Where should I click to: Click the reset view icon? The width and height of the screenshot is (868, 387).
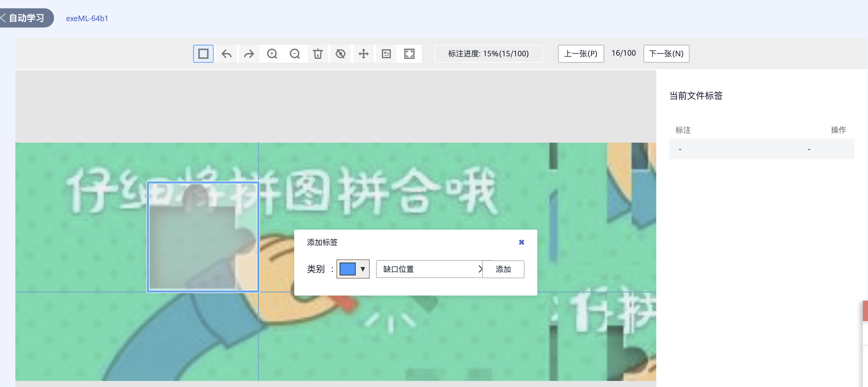[x=386, y=54]
